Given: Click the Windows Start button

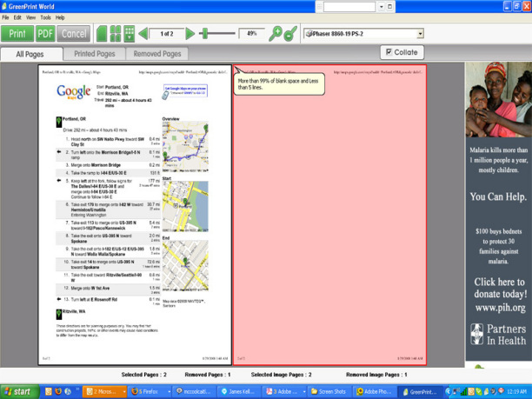Looking at the screenshot, I should pos(20,392).
